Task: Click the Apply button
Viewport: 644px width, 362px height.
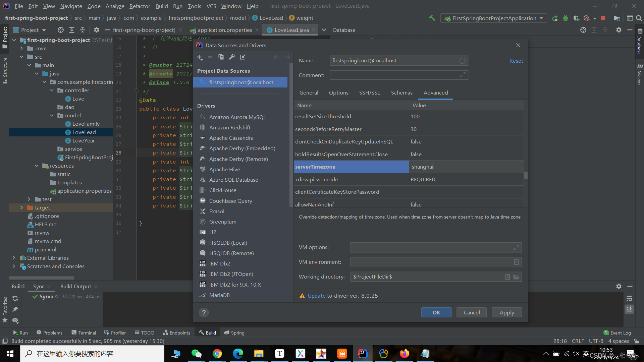Action: (506, 312)
